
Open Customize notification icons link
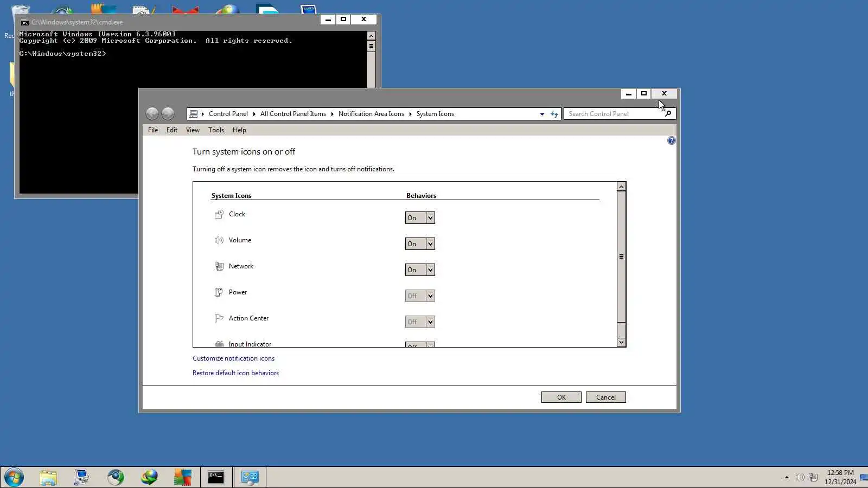tap(233, 358)
